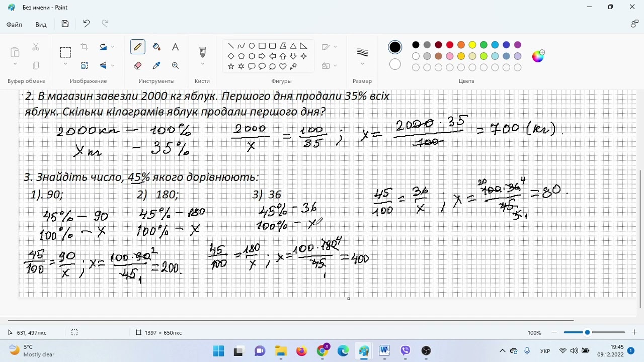The height and width of the screenshot is (362, 644).
Task: Open Edit colors rainbow wheel
Action: [x=538, y=56]
